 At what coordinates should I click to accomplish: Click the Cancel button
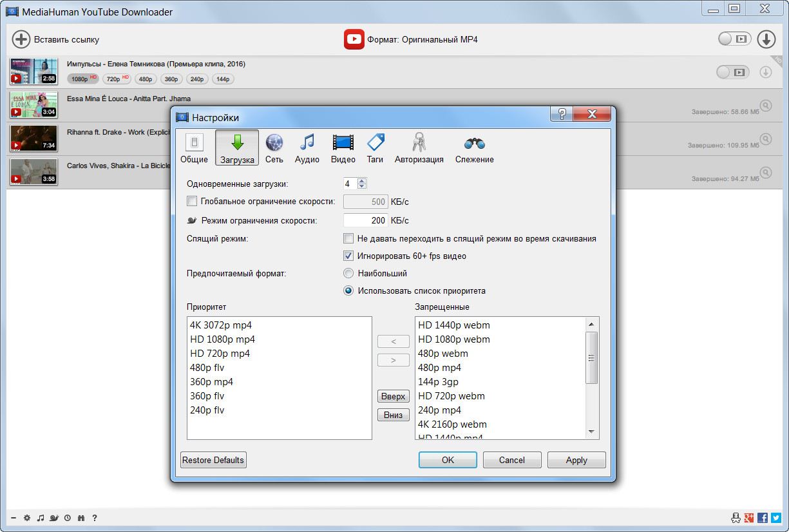(512, 460)
